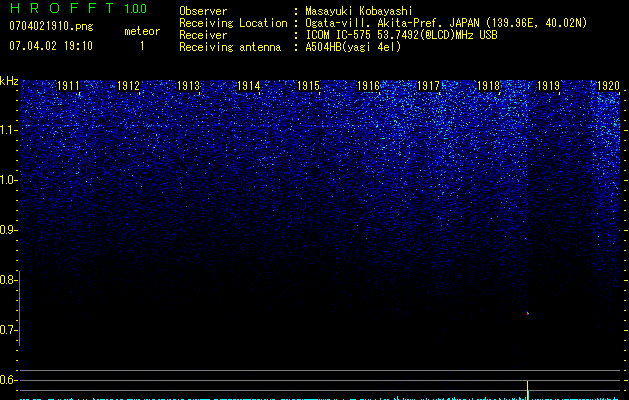Click the HROFFT 1.0.0 title text
Viewport: 629px width, 400px height.
pyautogui.click(x=78, y=8)
